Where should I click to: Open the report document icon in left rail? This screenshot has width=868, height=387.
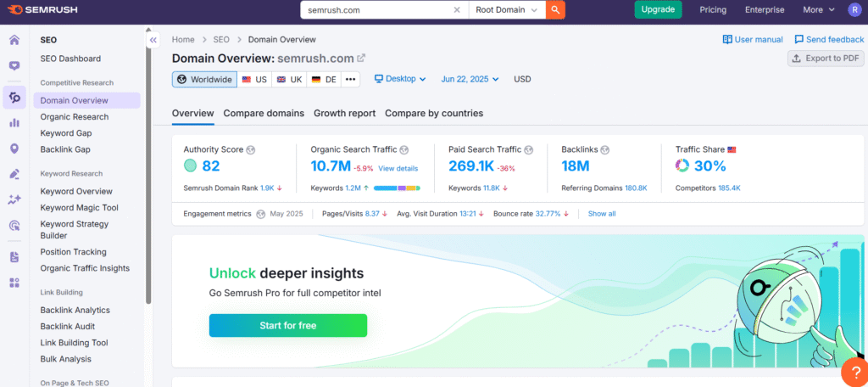14,256
